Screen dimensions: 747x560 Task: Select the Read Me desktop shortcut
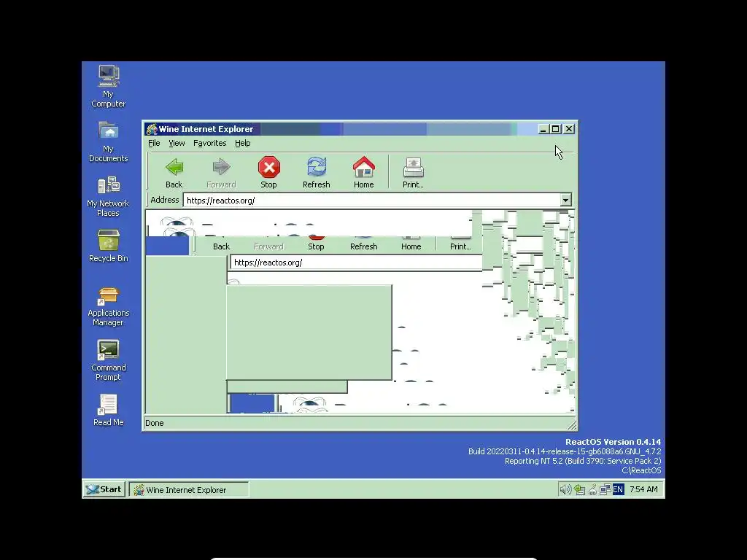click(x=109, y=405)
